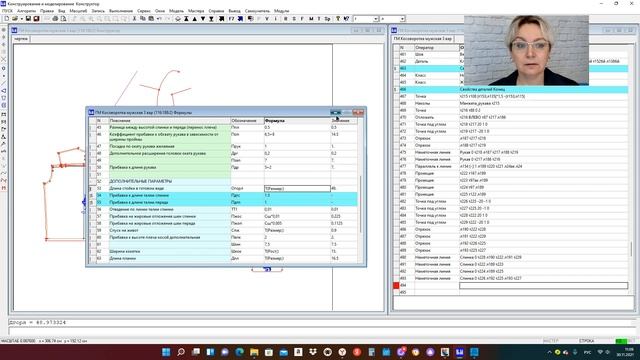Click the red marker at row 494
The image size is (640, 360).
[396, 286]
